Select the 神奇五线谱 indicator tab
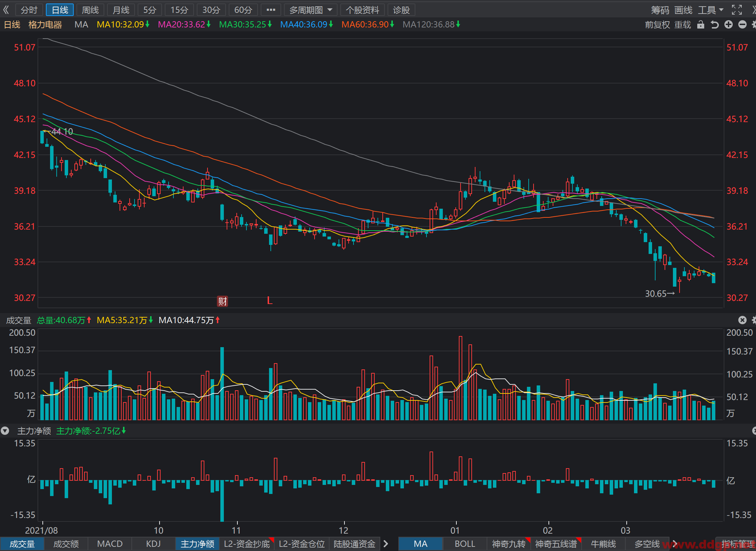 click(x=556, y=544)
